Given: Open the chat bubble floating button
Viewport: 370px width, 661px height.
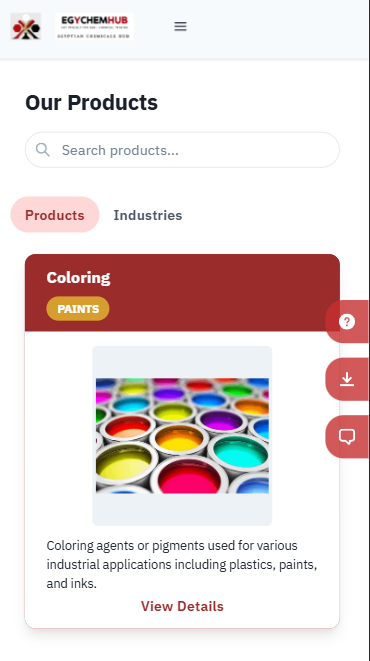Looking at the screenshot, I should point(347,436).
